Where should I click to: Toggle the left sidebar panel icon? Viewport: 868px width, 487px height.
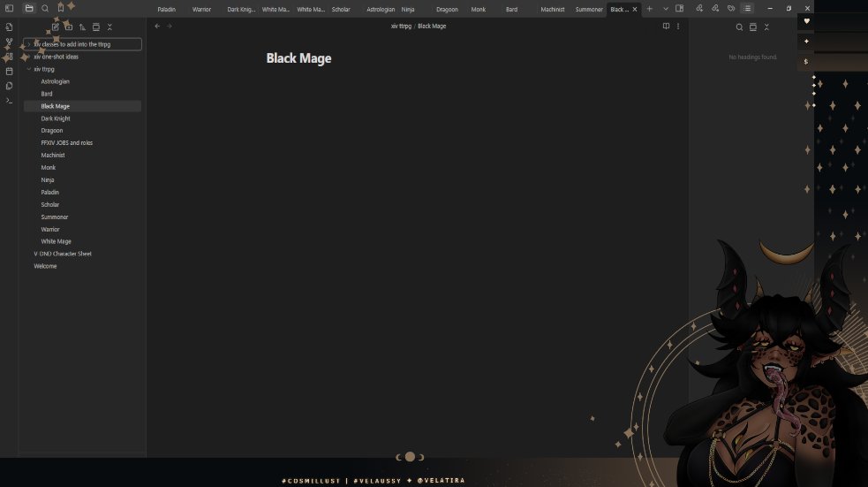point(9,8)
